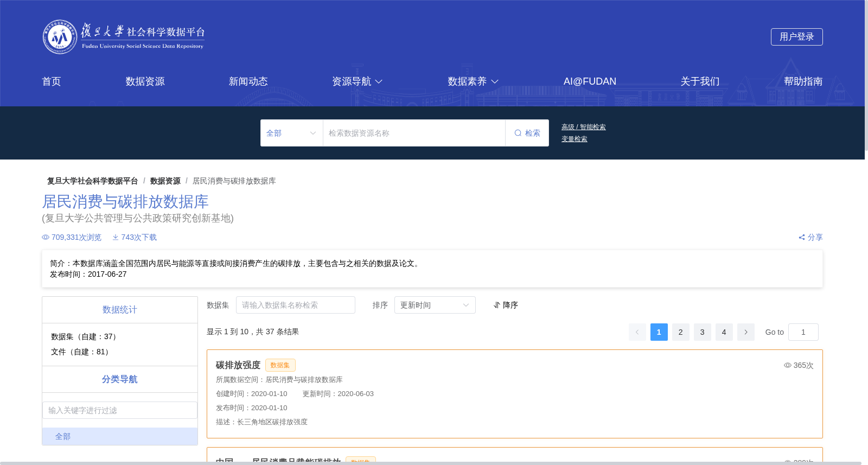
Task: Go to results page 3
Action: pos(703,332)
